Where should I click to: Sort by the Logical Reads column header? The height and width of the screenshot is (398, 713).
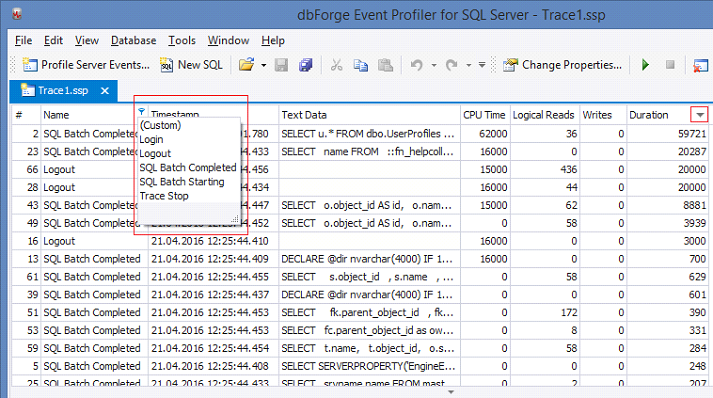(544, 115)
